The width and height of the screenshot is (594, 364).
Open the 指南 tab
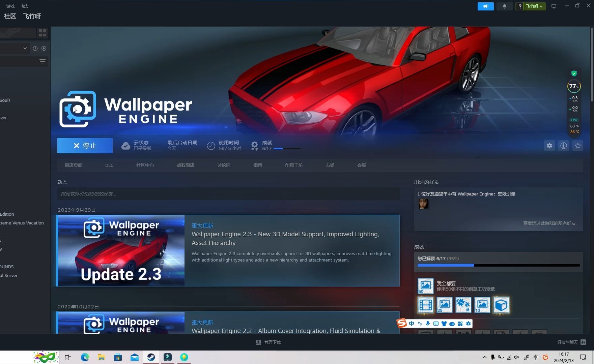258,165
